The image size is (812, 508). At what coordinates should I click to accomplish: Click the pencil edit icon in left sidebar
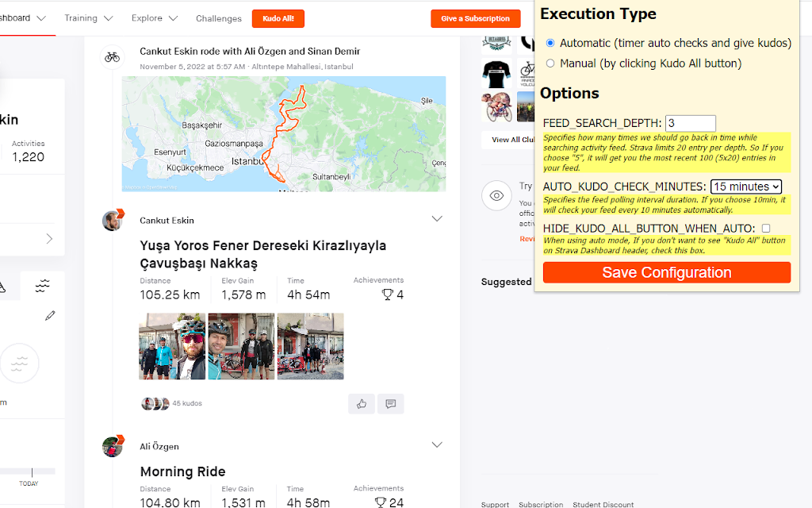point(50,315)
